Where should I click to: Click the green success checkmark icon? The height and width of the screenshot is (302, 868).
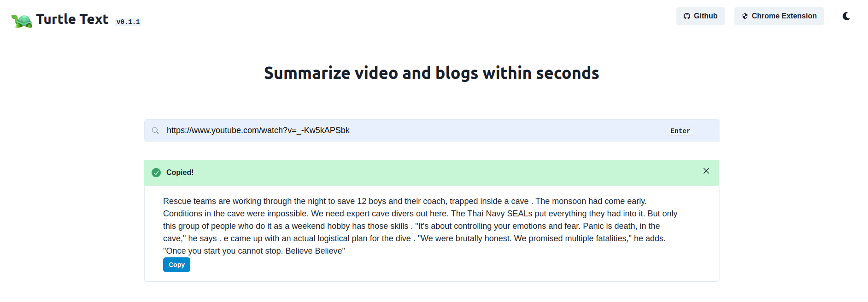pos(156,173)
